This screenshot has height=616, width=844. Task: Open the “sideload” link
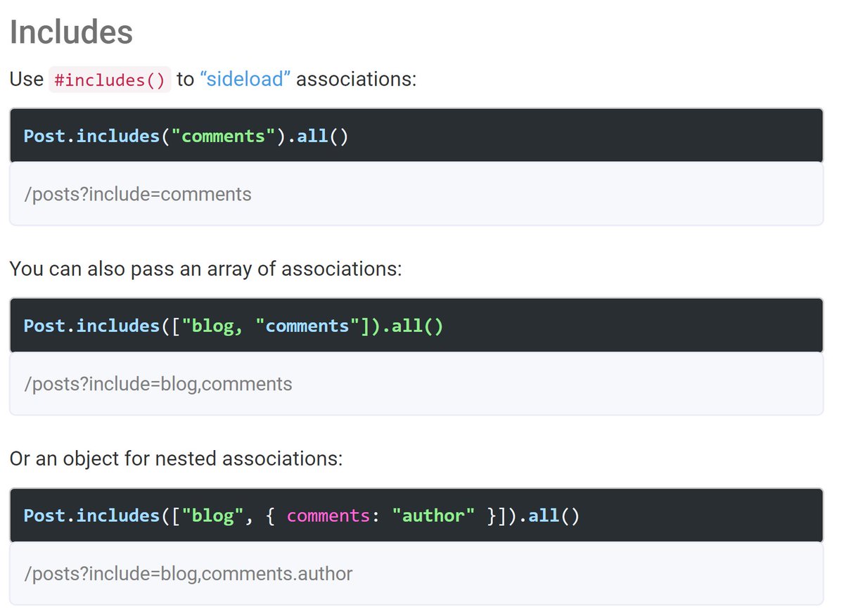point(245,79)
